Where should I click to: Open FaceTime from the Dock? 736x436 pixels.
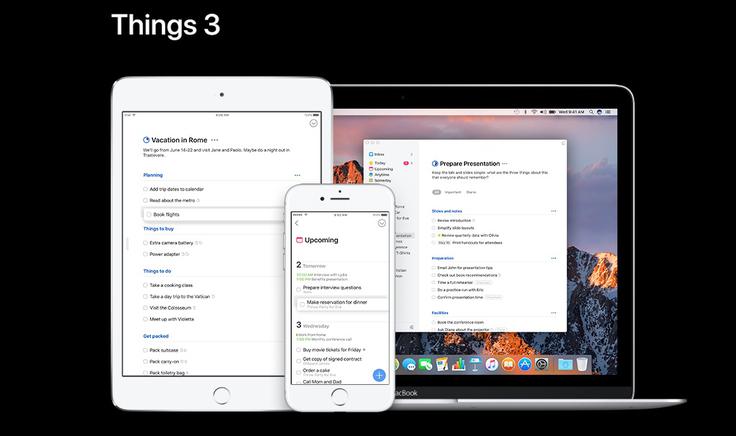coord(426,365)
